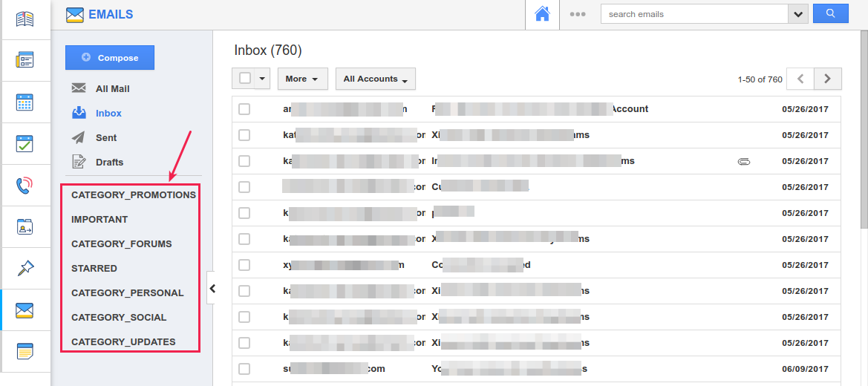Open the More actions dropdown

[x=302, y=79]
